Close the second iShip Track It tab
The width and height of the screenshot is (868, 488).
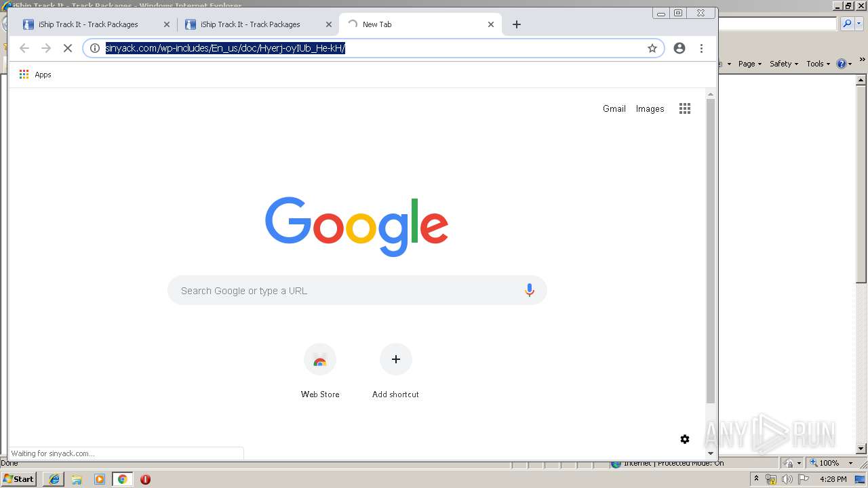(x=329, y=24)
